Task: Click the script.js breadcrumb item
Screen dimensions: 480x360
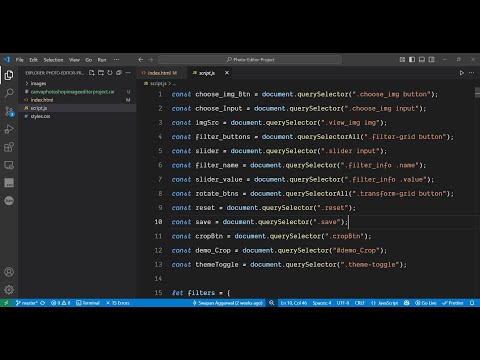Action: (158, 83)
